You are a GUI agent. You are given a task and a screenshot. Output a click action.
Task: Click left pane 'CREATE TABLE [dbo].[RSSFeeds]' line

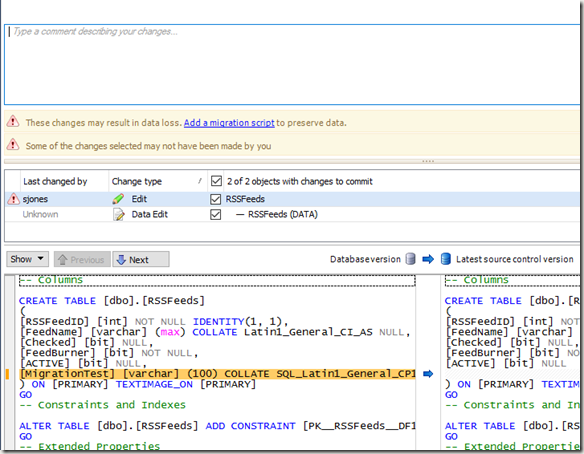click(x=112, y=301)
